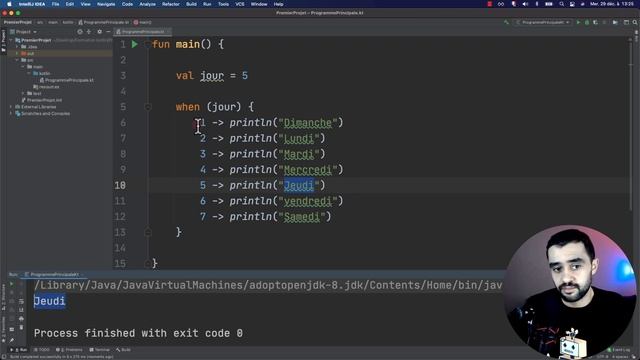Click expand-all icon in Project panel header
Viewport: 640px width, 360px height.
tap(89, 31)
